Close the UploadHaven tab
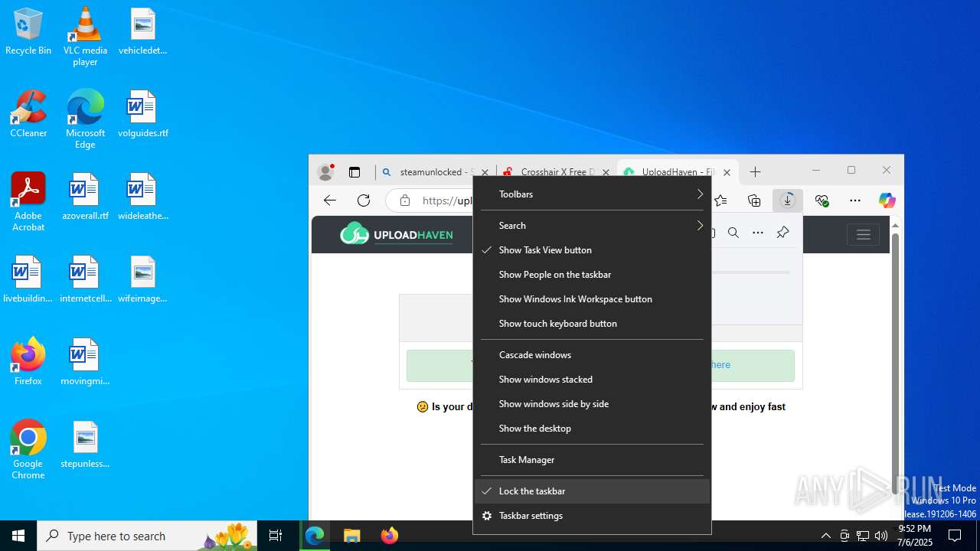The image size is (980, 551). (x=727, y=172)
